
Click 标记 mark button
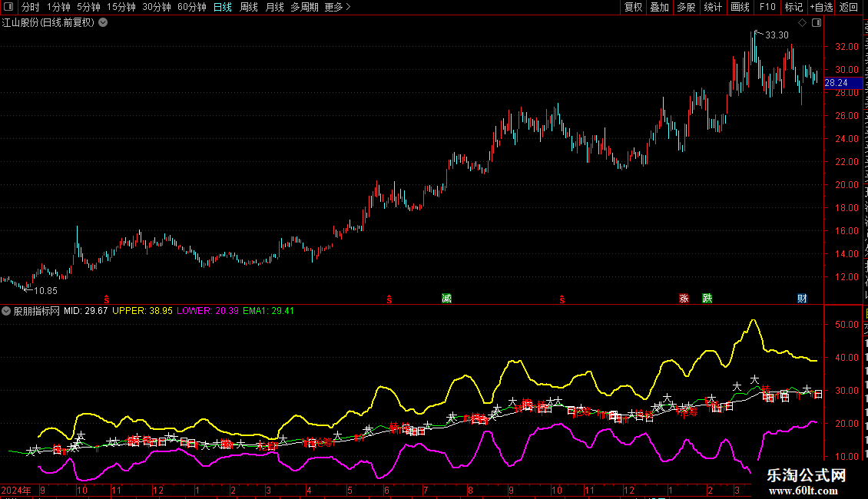(793, 7)
